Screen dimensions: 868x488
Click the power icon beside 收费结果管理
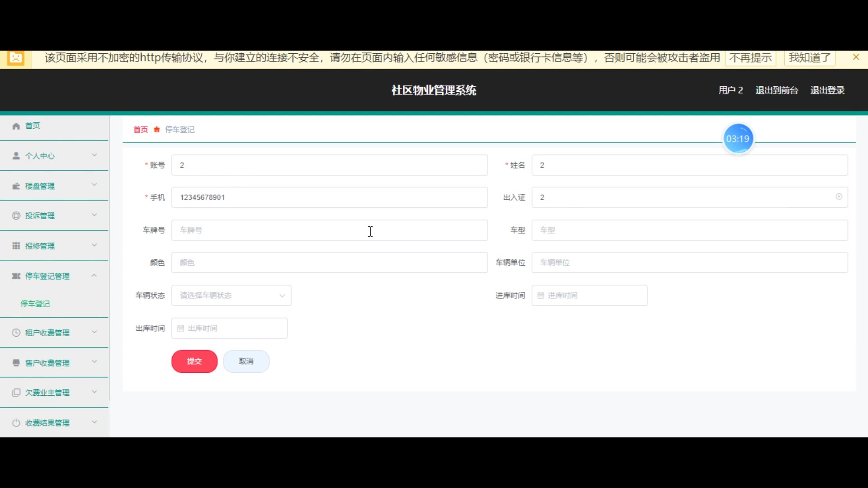[16, 423]
